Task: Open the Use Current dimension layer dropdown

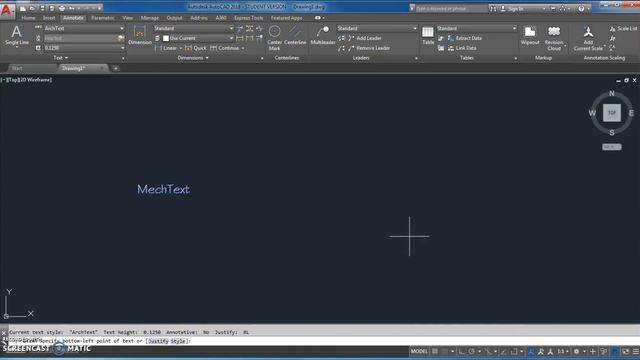Action: [231, 38]
